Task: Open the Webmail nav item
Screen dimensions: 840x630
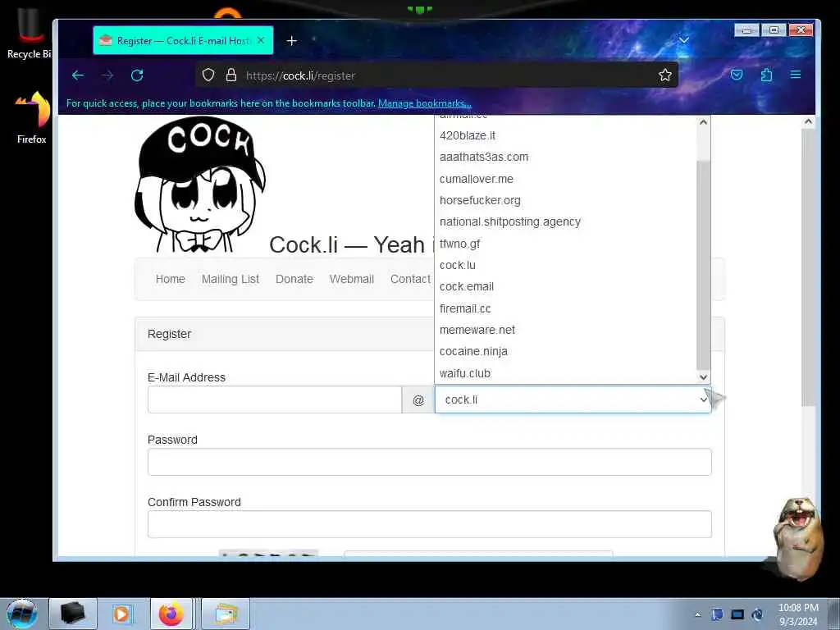Action: (x=351, y=279)
